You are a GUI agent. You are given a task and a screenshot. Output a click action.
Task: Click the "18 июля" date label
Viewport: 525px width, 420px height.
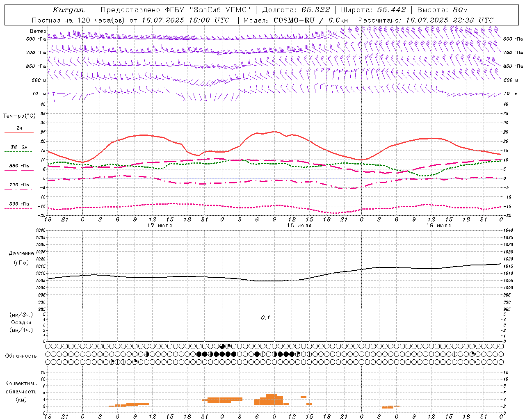click(299, 225)
